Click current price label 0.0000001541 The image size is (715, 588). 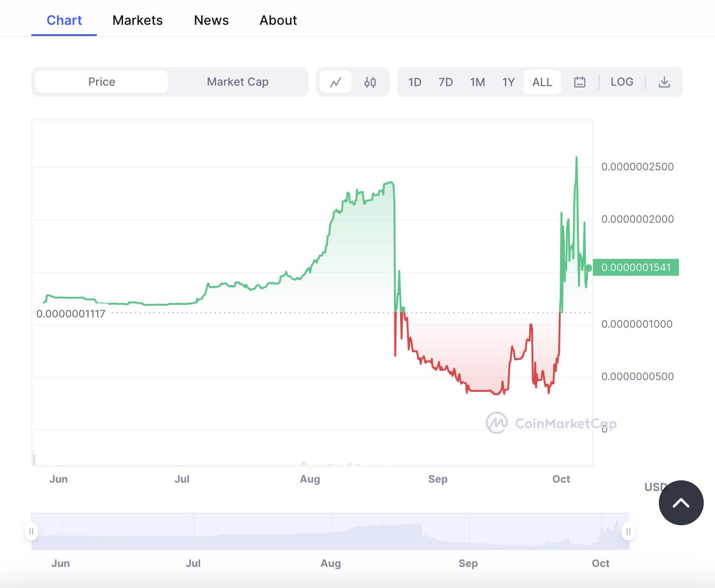tap(636, 267)
